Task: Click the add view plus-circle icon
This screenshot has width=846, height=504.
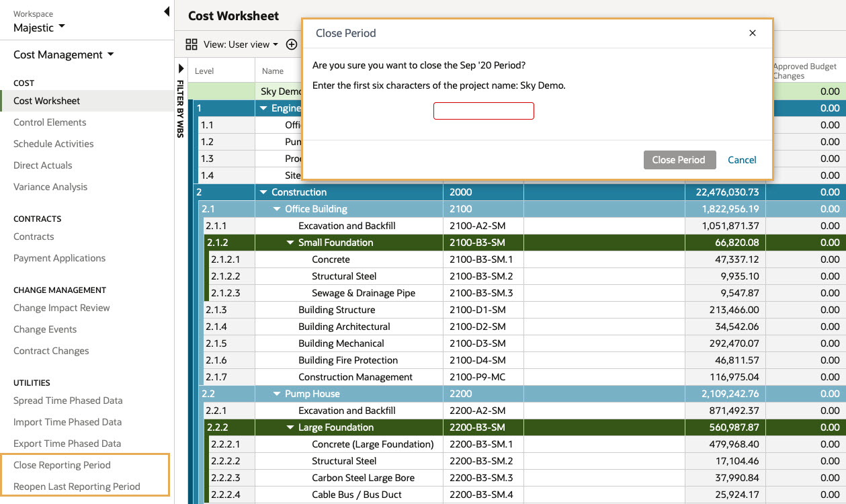Action: tap(292, 44)
